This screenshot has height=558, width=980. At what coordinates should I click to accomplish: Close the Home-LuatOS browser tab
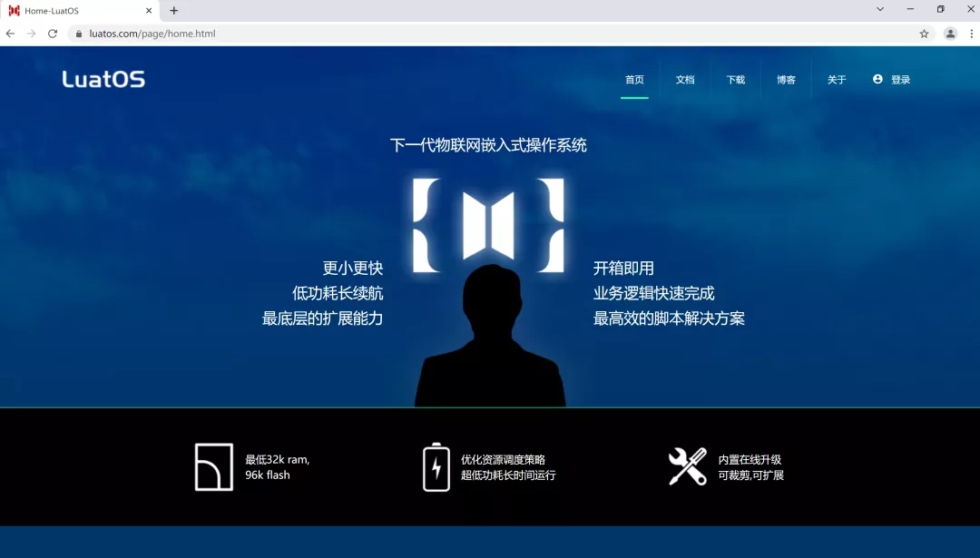(149, 11)
